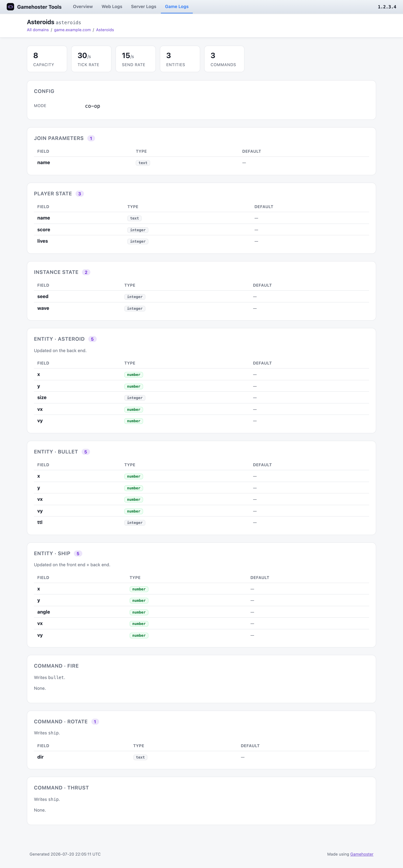The image size is (403, 868).
Task: Click the dir field in Rotate command
Action: click(40, 757)
